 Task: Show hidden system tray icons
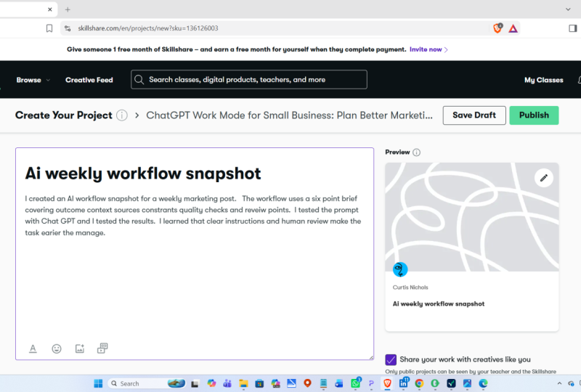[559, 383]
